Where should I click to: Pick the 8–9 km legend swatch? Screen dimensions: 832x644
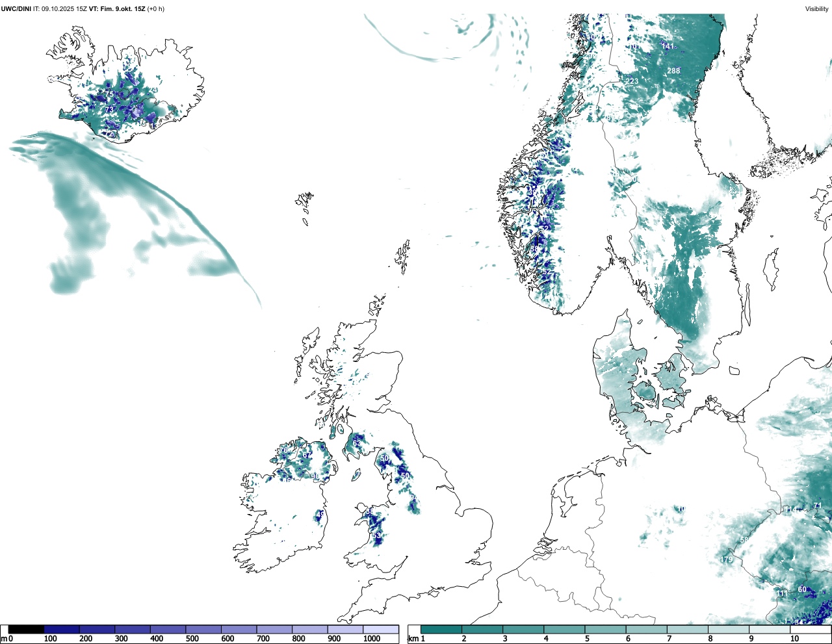click(x=728, y=629)
